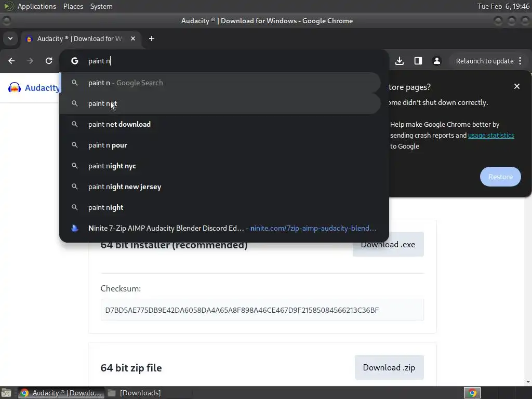532x399 pixels.
Task: Open the Applications menu
Action: 37,6
